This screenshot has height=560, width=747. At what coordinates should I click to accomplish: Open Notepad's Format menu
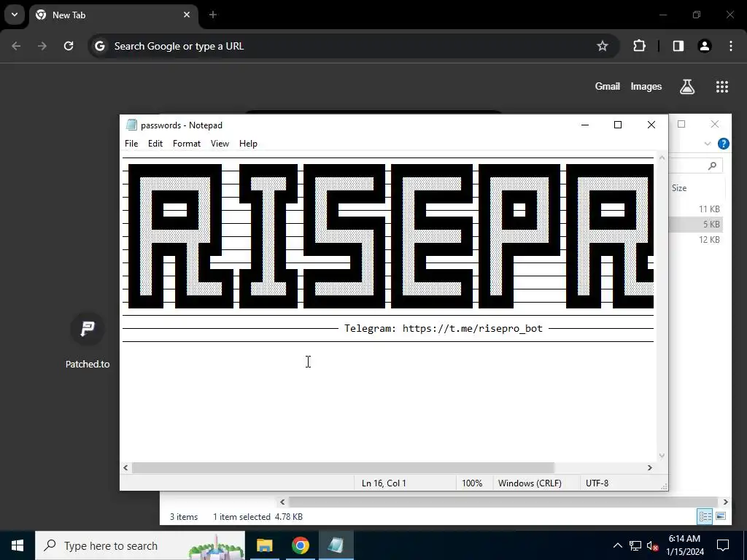(x=187, y=144)
